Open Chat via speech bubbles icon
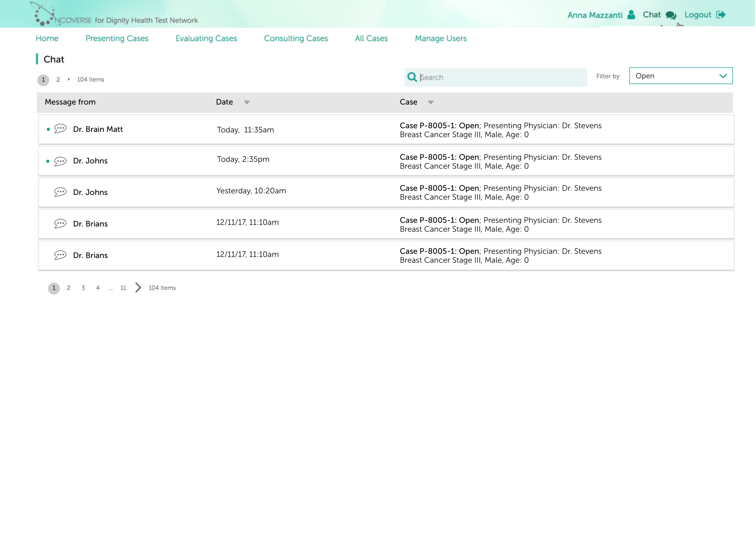Screen dimensions: 756x537 671,15
